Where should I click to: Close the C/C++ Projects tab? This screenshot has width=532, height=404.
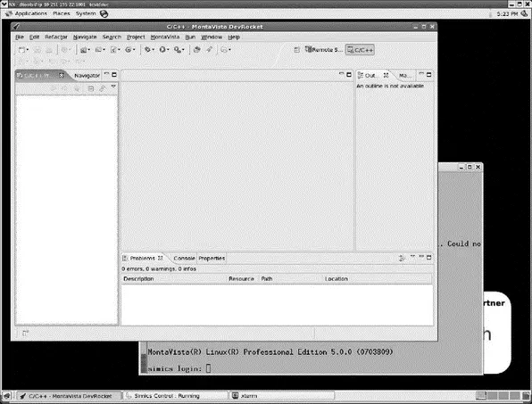point(62,75)
